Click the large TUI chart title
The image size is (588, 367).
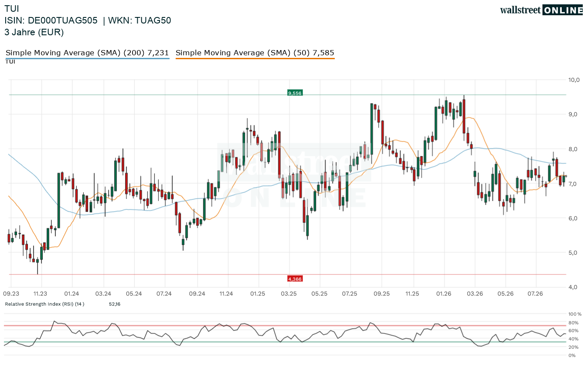12,8
